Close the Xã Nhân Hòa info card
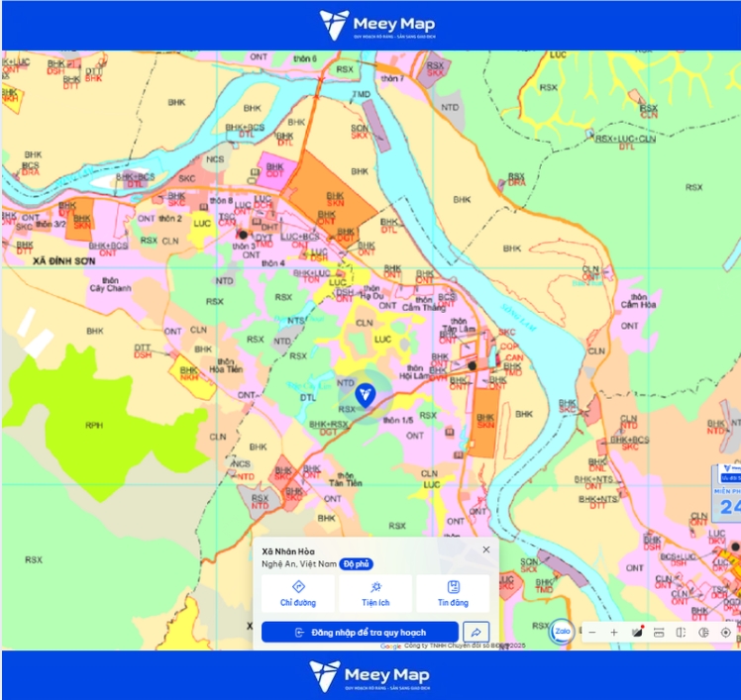This screenshot has width=741, height=700. click(x=486, y=550)
